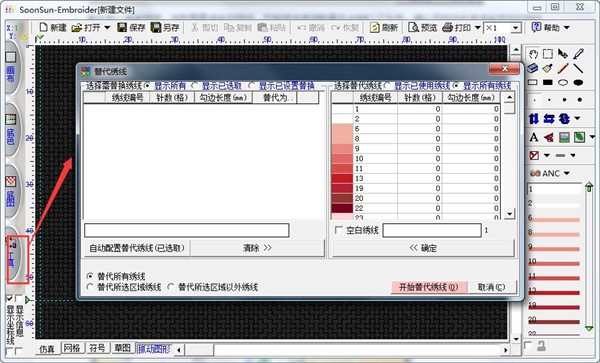Open the ×1 zoom dropdown
Screen dimensions: 600x363
[515, 28]
